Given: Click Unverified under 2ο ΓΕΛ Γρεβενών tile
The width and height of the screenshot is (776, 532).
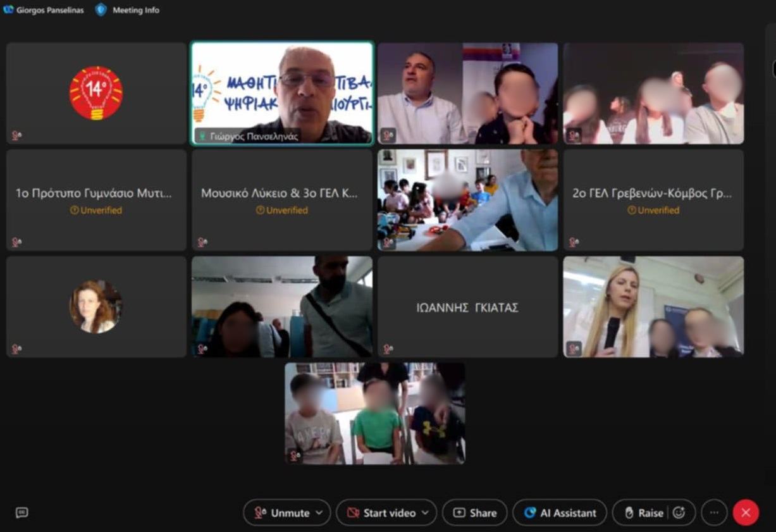Looking at the screenshot, I should 653,211.
